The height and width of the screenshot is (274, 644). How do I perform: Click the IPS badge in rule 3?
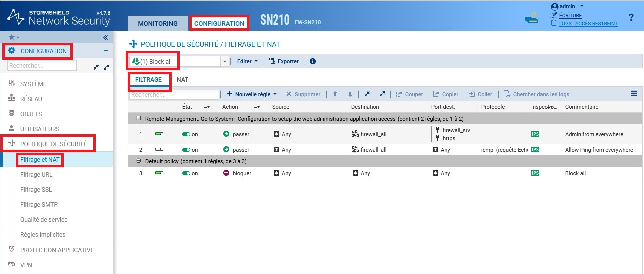pyautogui.click(x=535, y=173)
